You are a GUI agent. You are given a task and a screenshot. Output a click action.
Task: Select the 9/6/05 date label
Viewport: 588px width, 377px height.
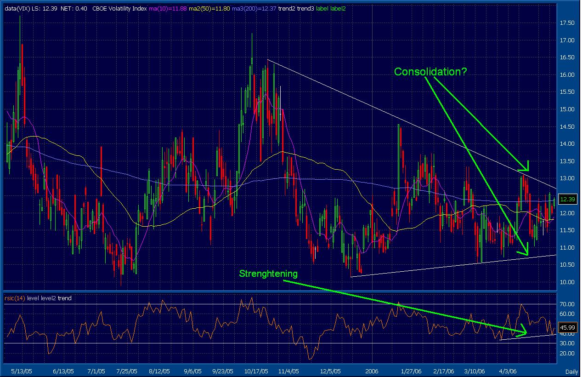(193, 371)
